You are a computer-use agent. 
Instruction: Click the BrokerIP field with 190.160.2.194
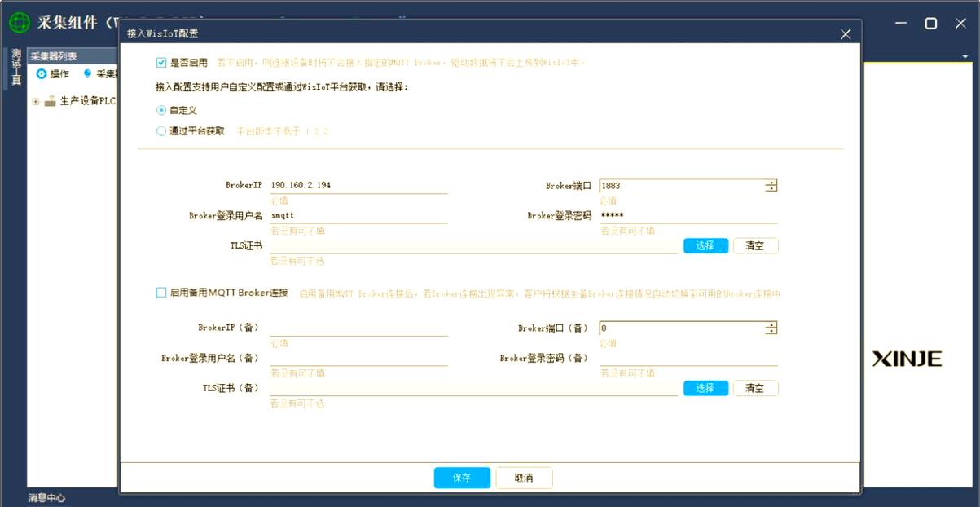click(359, 186)
